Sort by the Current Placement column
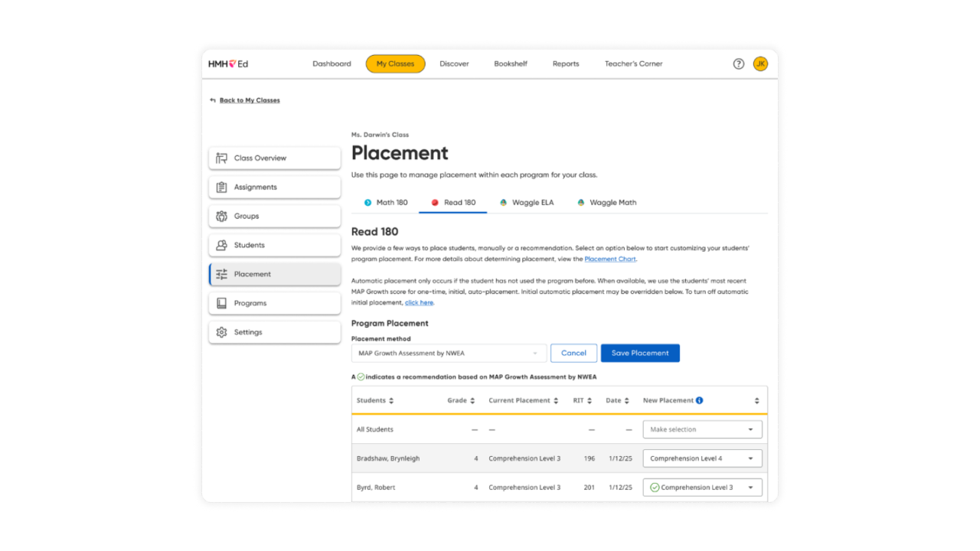The height and width of the screenshot is (551, 980). click(x=556, y=401)
